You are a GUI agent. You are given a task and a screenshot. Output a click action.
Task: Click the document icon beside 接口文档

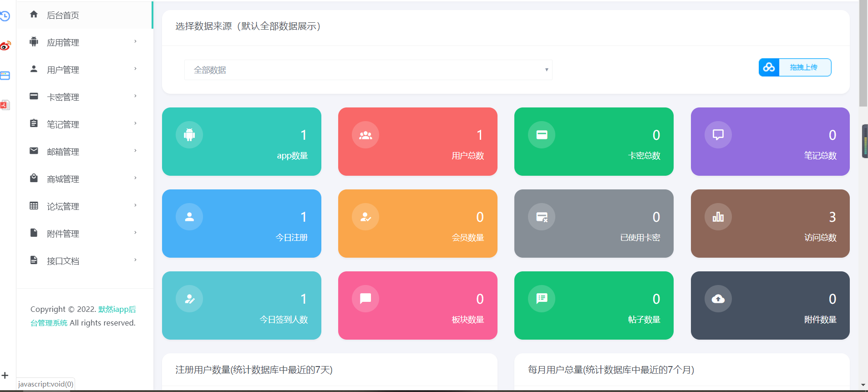pyautogui.click(x=34, y=260)
